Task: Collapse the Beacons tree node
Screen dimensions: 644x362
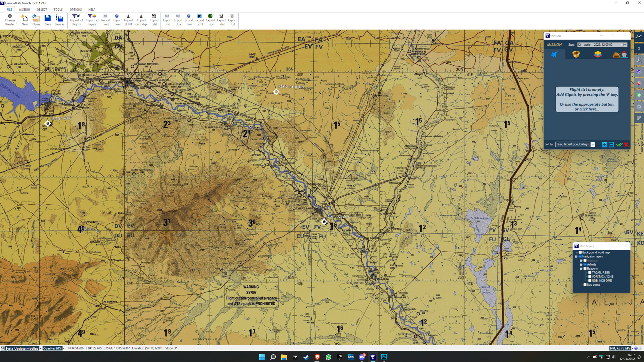Action: [x=581, y=268]
